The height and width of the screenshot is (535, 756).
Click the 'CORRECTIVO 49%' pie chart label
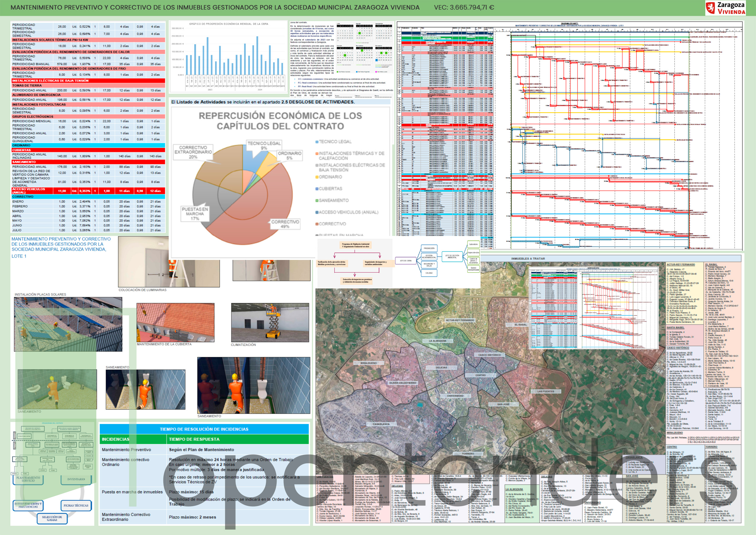click(285, 224)
